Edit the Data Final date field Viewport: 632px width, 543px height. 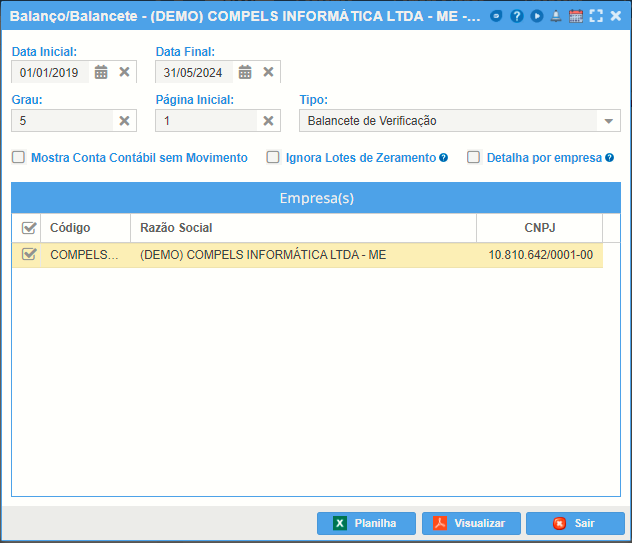point(194,73)
